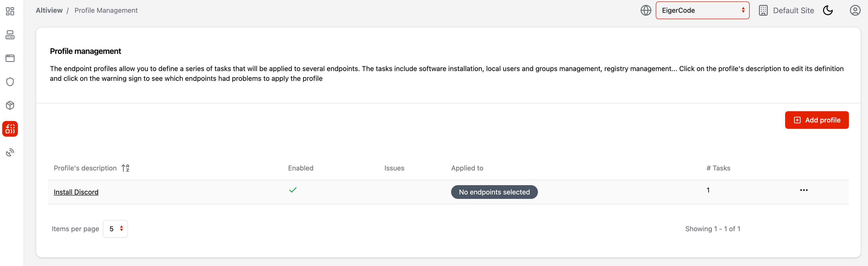Click the window/desktops sidebar icon

pyautogui.click(x=10, y=58)
